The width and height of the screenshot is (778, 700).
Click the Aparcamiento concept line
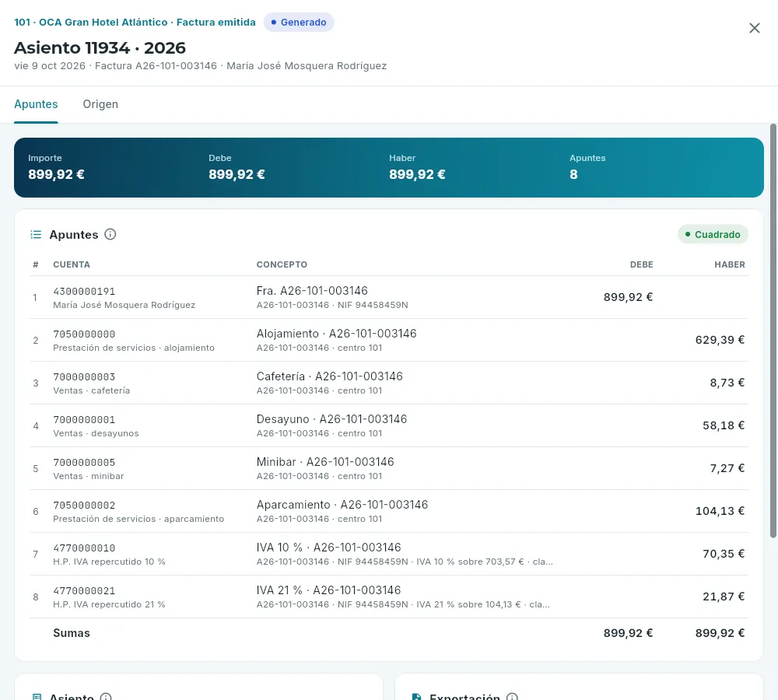pyautogui.click(x=342, y=505)
